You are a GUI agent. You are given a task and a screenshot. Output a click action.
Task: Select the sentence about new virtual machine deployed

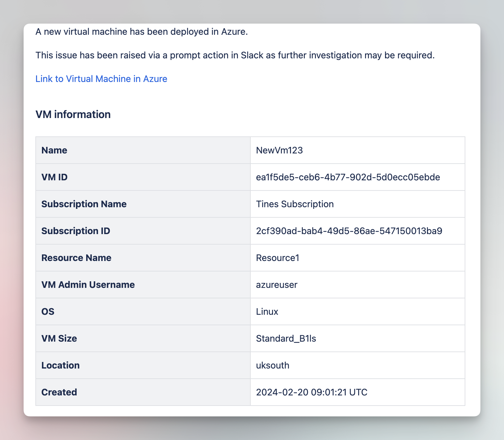[142, 32]
